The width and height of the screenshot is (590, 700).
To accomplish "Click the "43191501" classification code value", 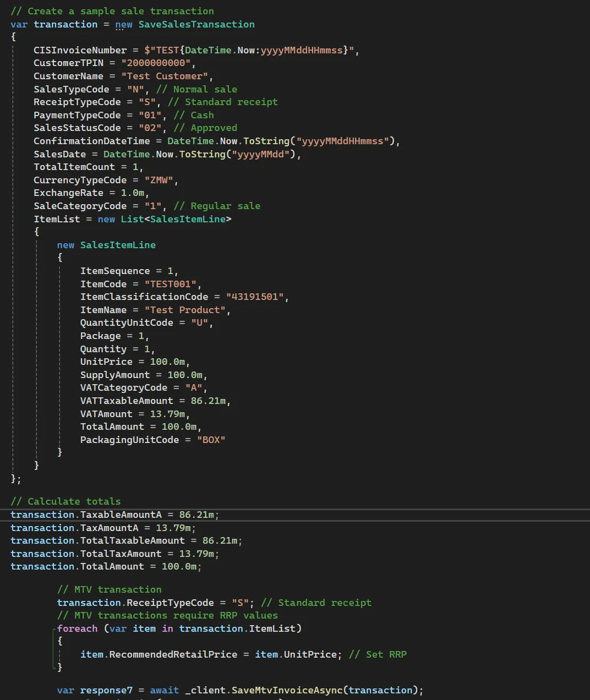I will tap(255, 297).
